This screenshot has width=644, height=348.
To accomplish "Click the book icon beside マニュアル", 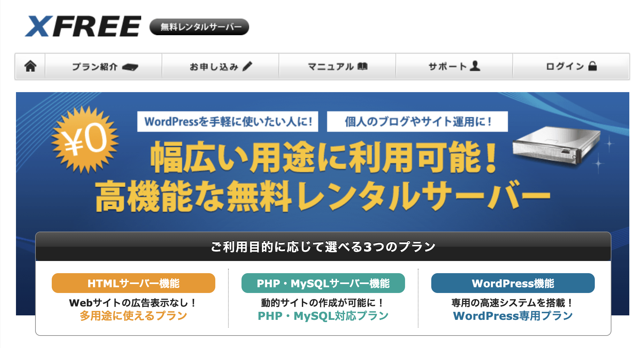I will [x=363, y=66].
